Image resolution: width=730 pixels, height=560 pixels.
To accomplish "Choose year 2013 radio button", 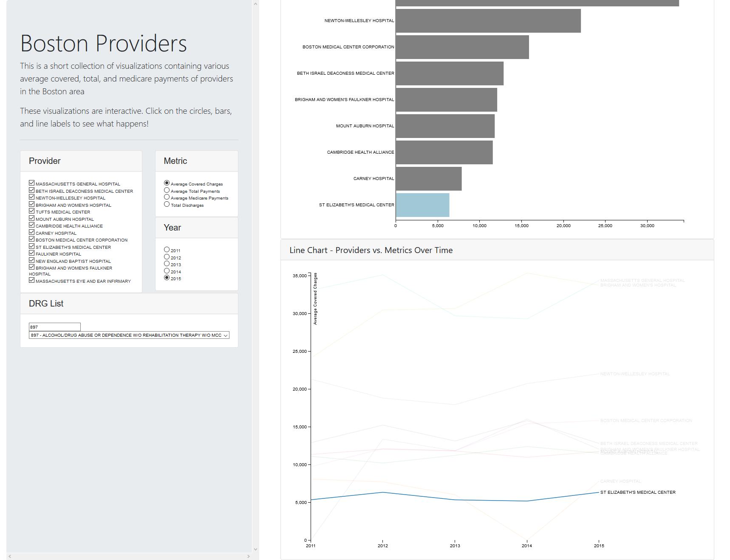I will click(167, 264).
